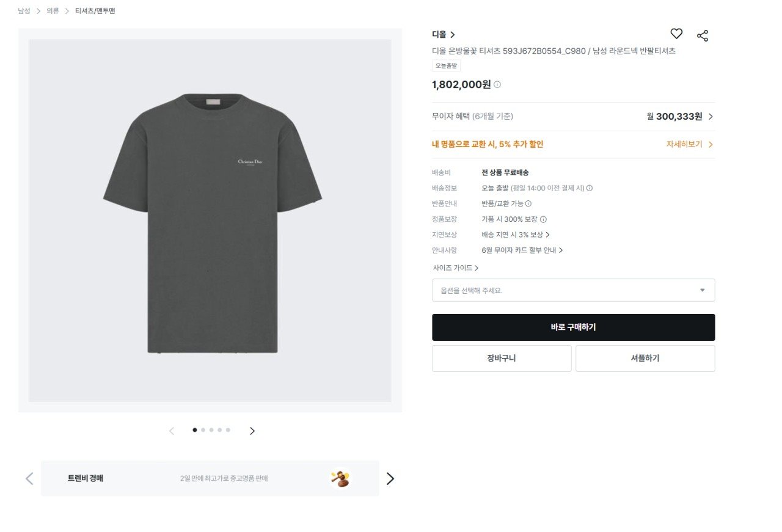
Task: Select the second image carousel dot
Action: point(203,430)
